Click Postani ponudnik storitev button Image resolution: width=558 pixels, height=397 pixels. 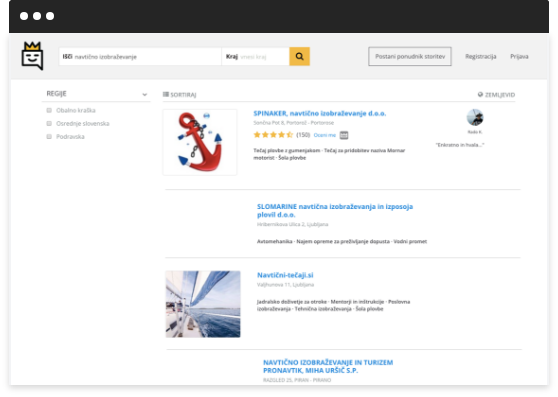pos(410,56)
